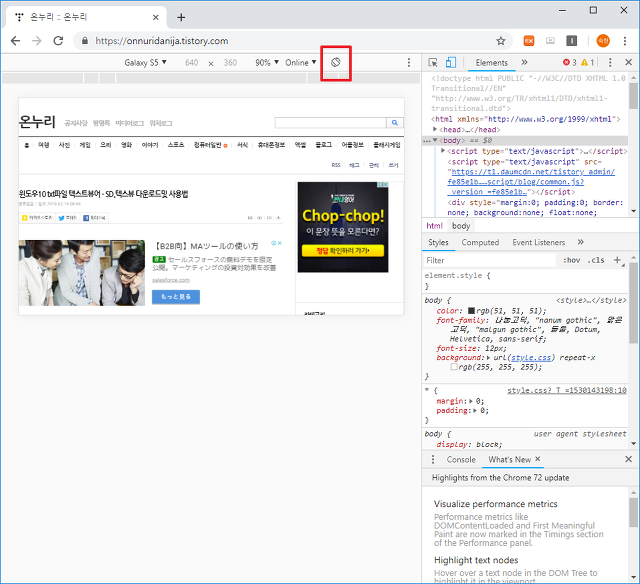Close the What's New tab
Screen dimensions: 640x584
tap(538, 459)
